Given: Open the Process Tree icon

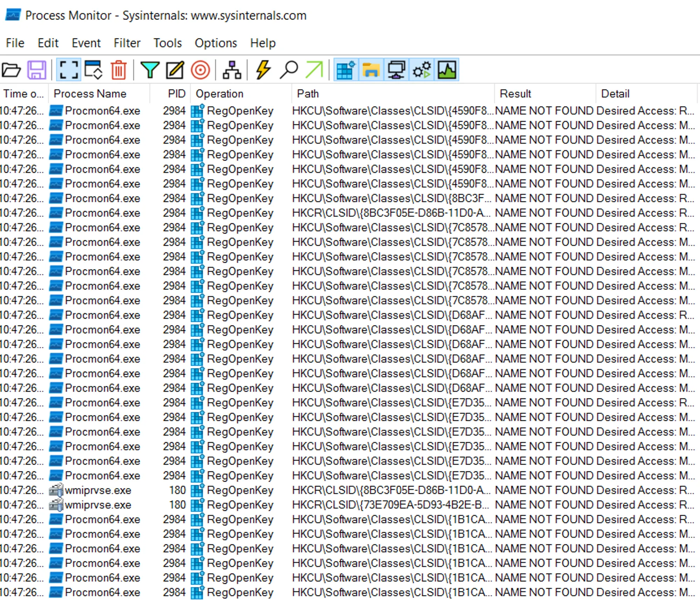Looking at the screenshot, I should (232, 70).
